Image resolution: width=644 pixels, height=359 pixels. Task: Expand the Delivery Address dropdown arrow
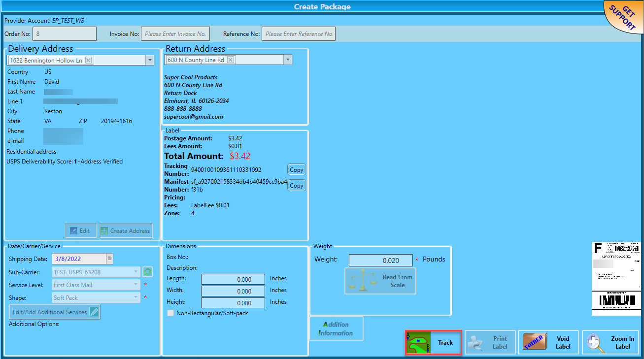click(x=150, y=60)
